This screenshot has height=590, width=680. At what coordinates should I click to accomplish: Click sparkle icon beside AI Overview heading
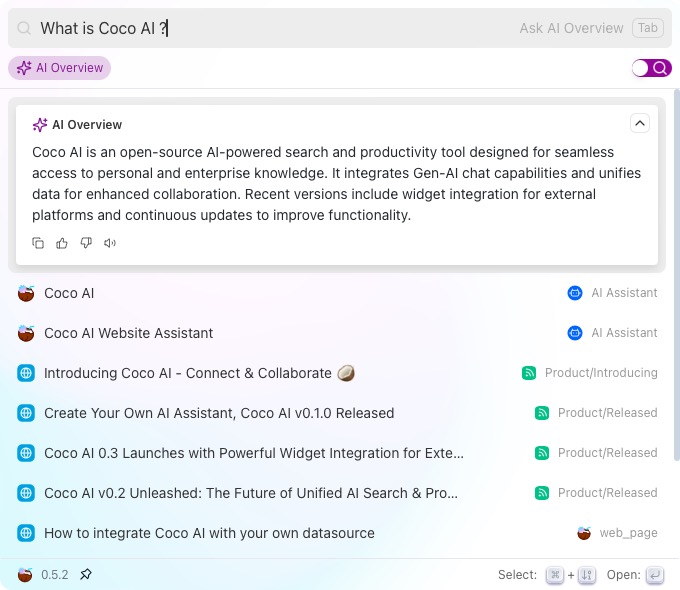pyautogui.click(x=40, y=125)
